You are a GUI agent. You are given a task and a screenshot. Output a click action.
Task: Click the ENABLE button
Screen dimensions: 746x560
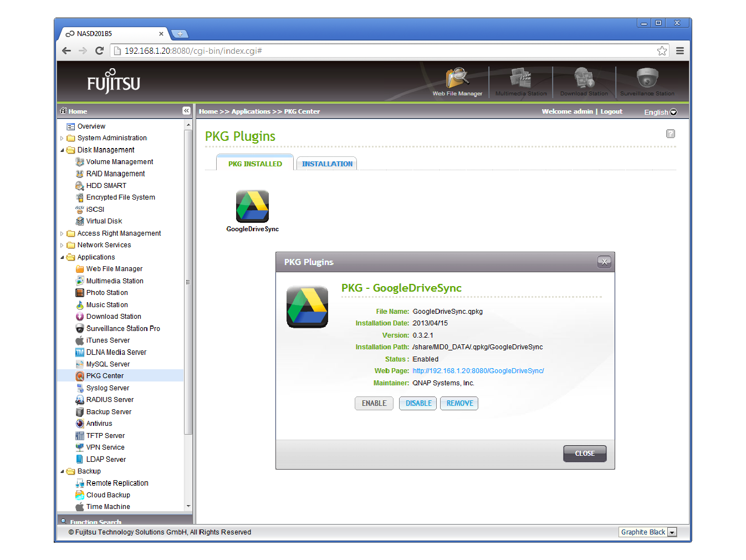pos(374,404)
